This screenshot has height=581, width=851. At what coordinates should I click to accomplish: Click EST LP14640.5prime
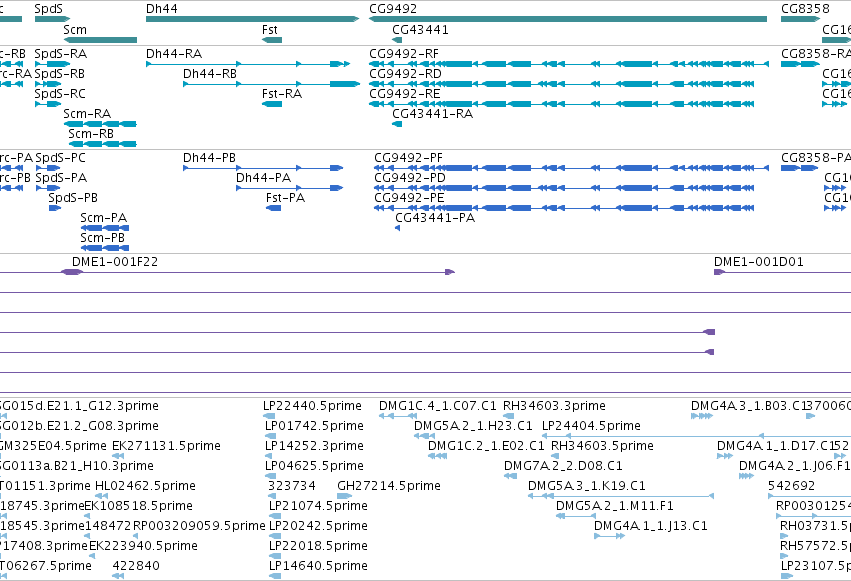275,576
